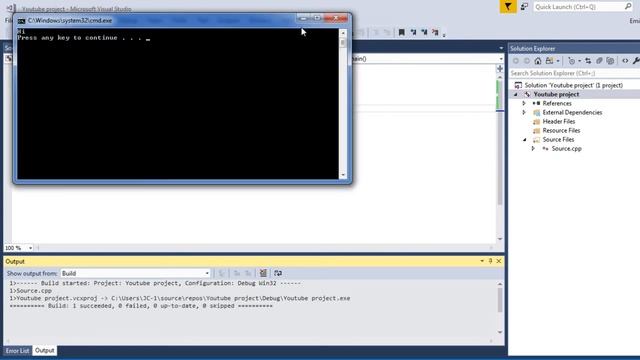Click the cmd.exe window scroll down arrow
Image resolution: width=640 pixels, height=360 pixels.
pos(343,175)
